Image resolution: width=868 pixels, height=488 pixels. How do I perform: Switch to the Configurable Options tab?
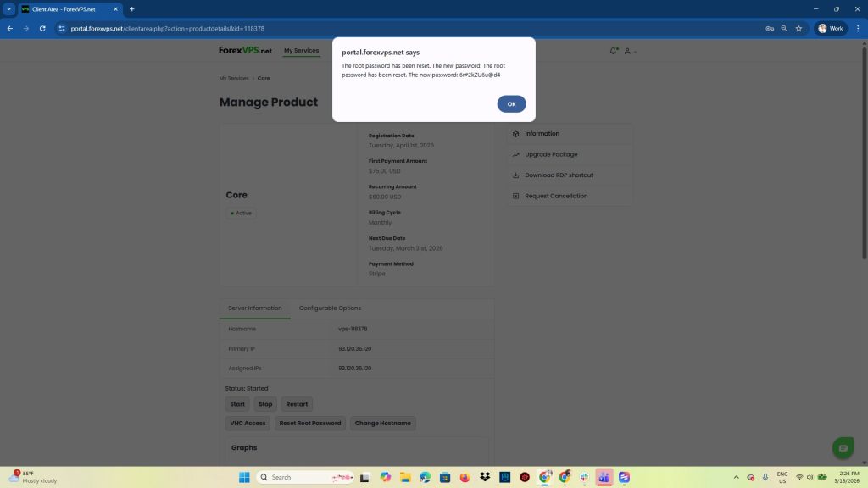click(330, 308)
